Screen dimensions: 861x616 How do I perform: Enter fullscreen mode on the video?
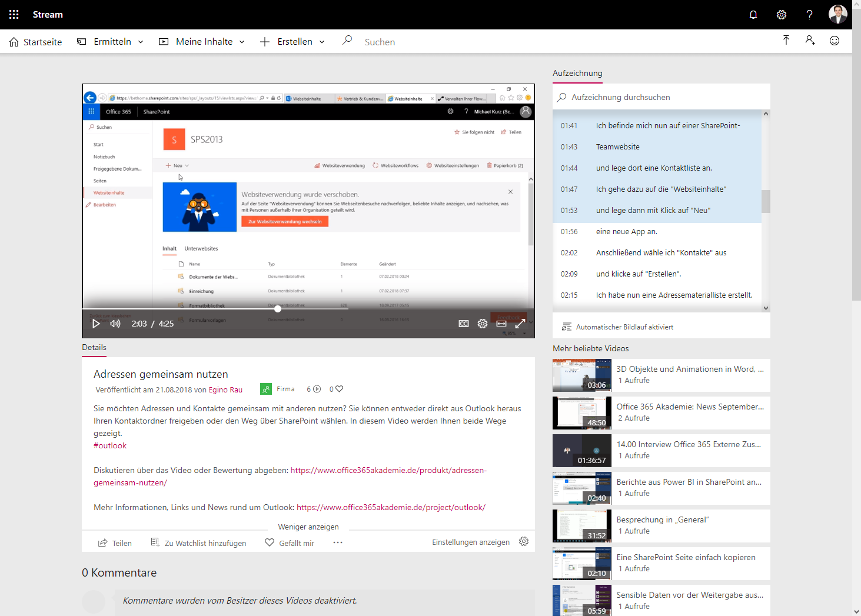520,324
